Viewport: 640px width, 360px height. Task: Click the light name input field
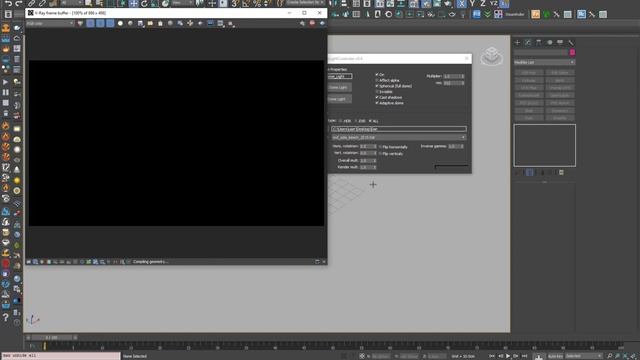[340, 76]
